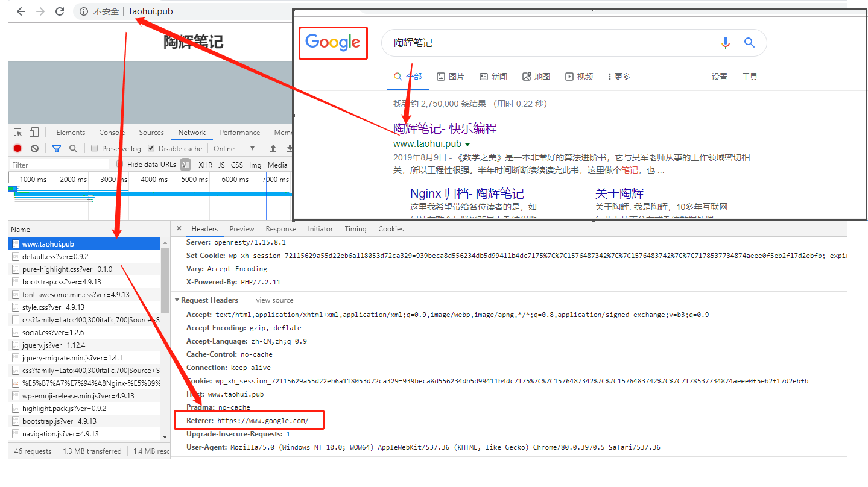
Task: Open the Online throttling dropdown
Action: coord(234,148)
